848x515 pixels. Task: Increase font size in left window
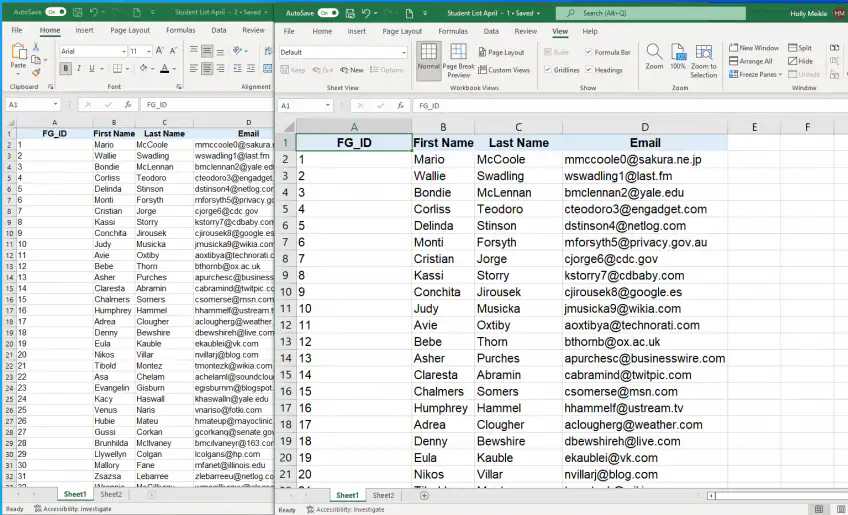(160, 51)
